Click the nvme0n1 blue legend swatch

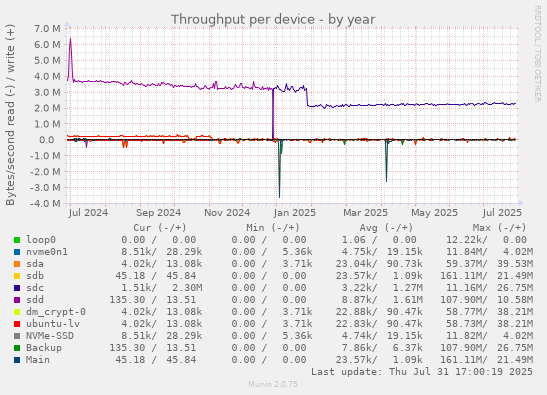(x=17, y=252)
